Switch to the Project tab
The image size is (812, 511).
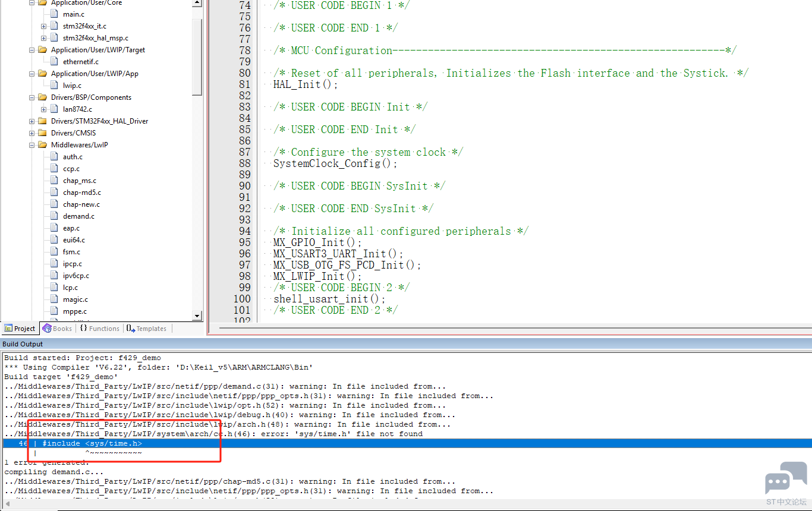[x=20, y=329]
